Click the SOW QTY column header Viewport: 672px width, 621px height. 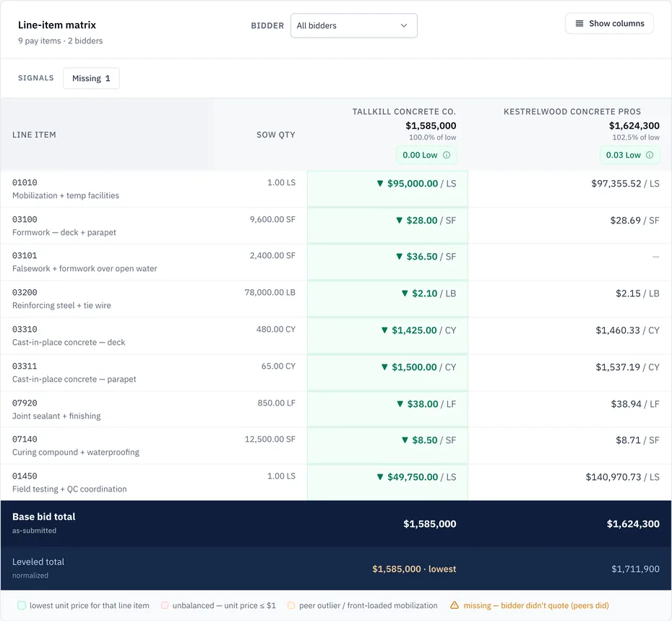pyautogui.click(x=275, y=134)
